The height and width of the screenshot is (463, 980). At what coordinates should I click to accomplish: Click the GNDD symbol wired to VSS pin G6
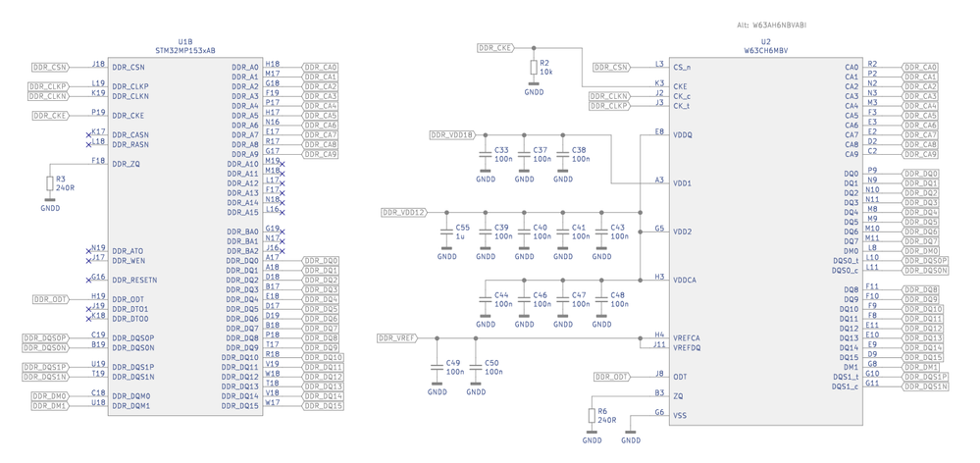[x=631, y=436]
